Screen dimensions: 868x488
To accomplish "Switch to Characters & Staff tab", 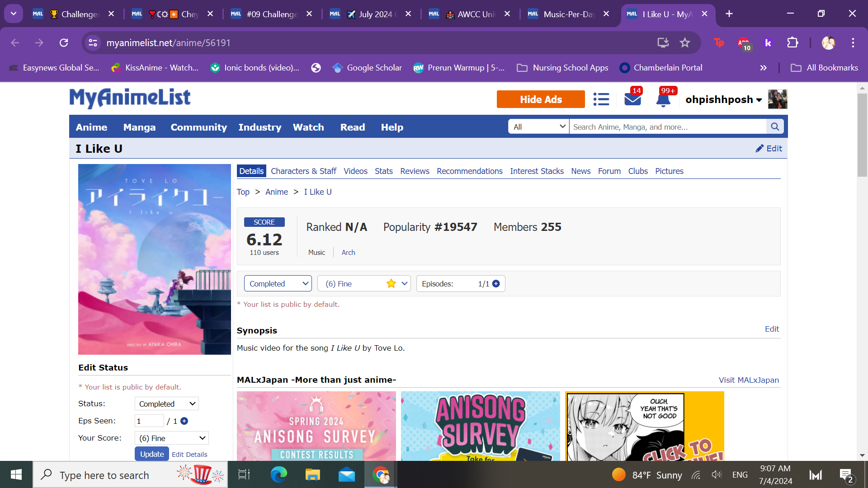I will (x=303, y=171).
